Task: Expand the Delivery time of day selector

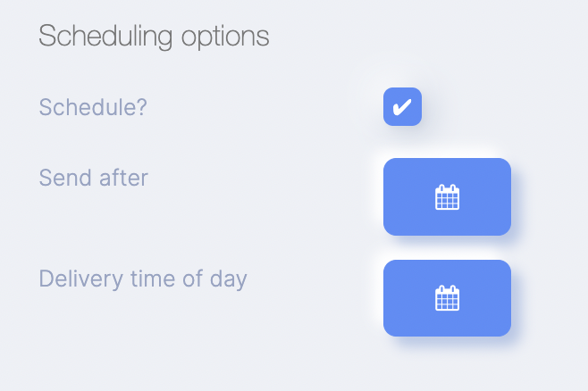Action: tap(447, 298)
